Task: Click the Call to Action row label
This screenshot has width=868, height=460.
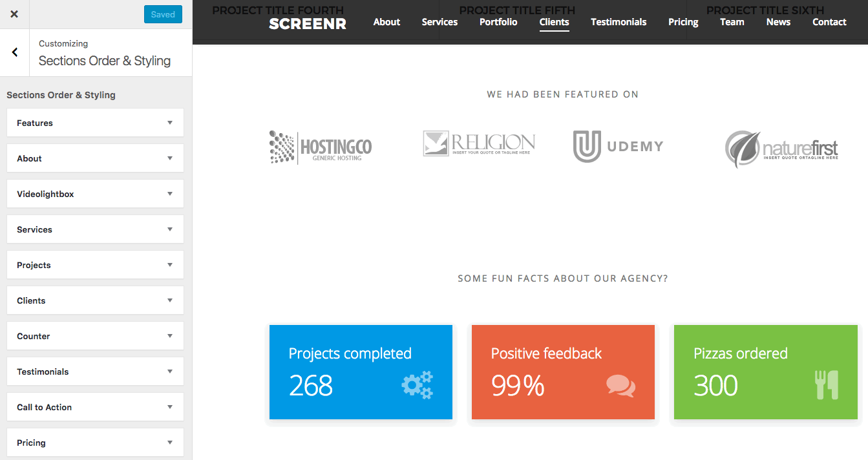Action: [45, 407]
